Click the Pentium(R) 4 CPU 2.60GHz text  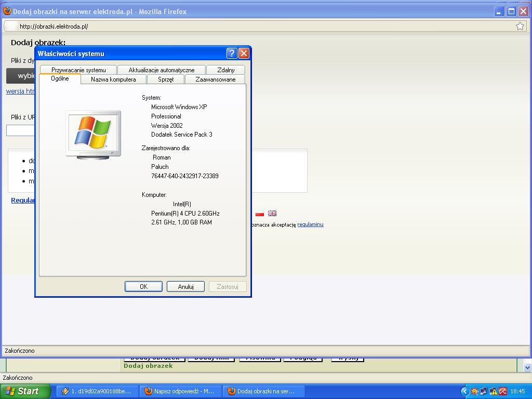coord(185,214)
